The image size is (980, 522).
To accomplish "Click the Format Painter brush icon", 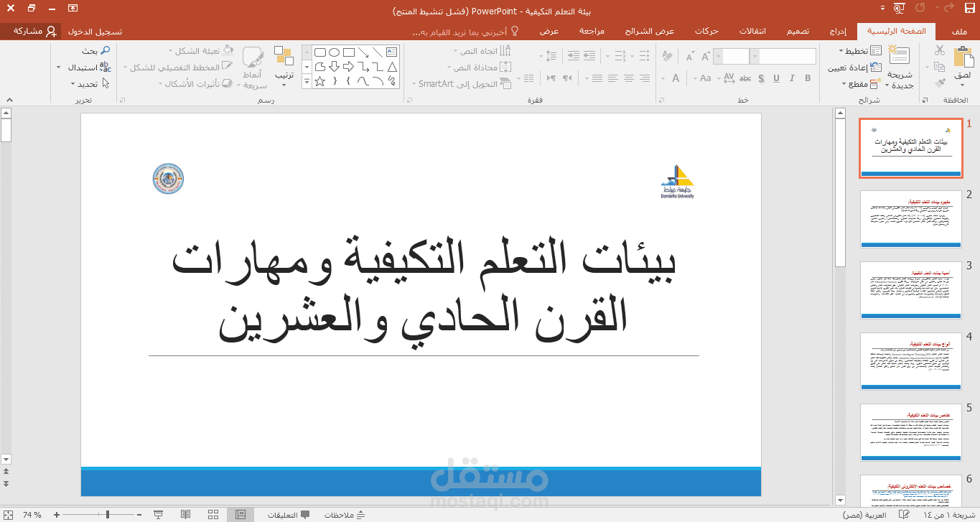I will coord(940,83).
